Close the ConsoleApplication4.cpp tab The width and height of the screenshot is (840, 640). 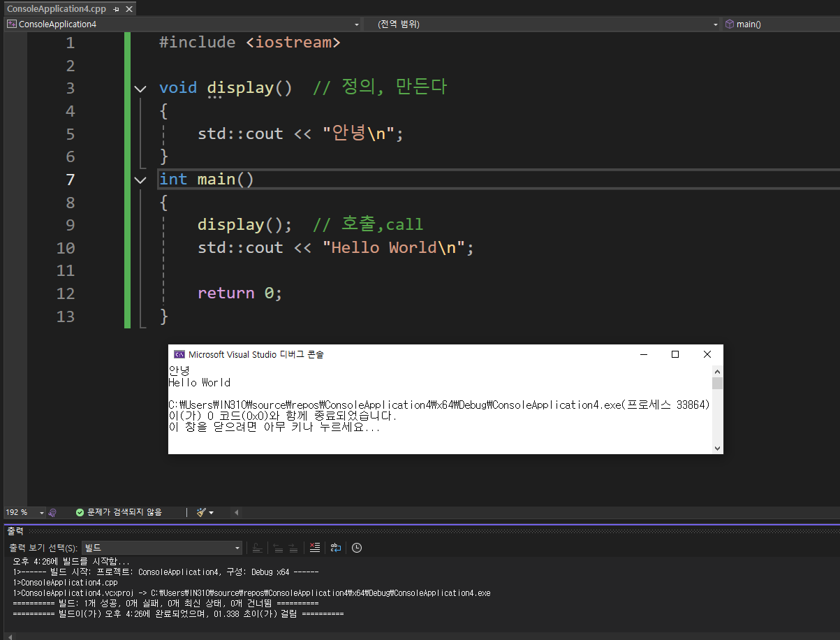point(128,9)
